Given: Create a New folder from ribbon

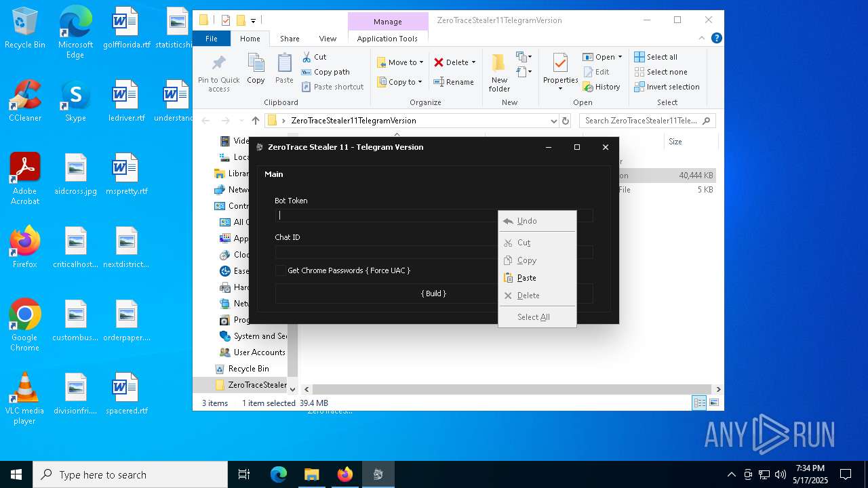Looking at the screenshot, I should [499, 73].
